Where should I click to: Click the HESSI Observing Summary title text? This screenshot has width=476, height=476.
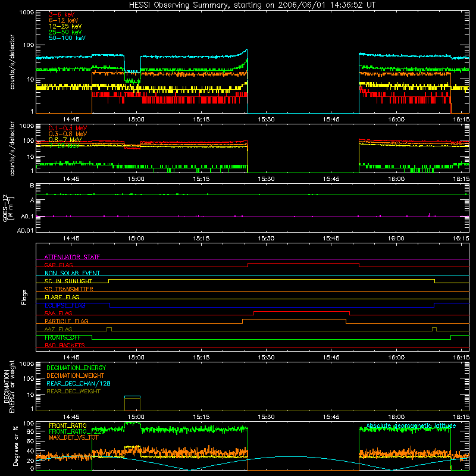tap(252, 5)
